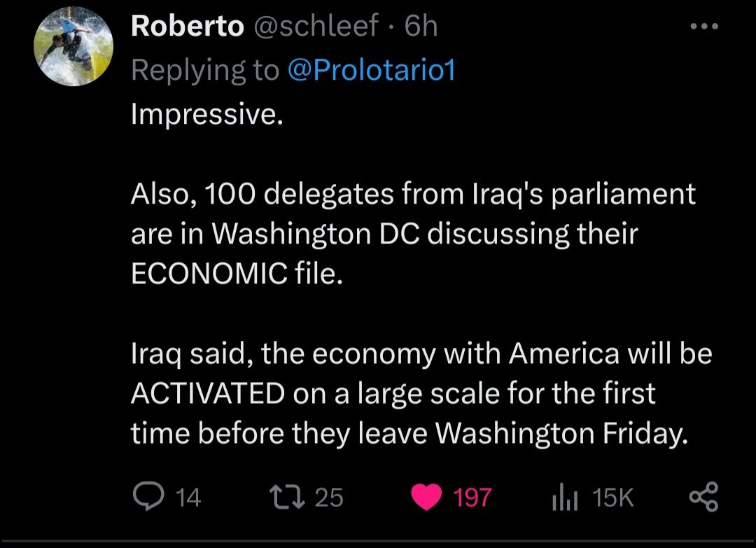Click the share icon
756x548 pixels.
click(x=703, y=497)
